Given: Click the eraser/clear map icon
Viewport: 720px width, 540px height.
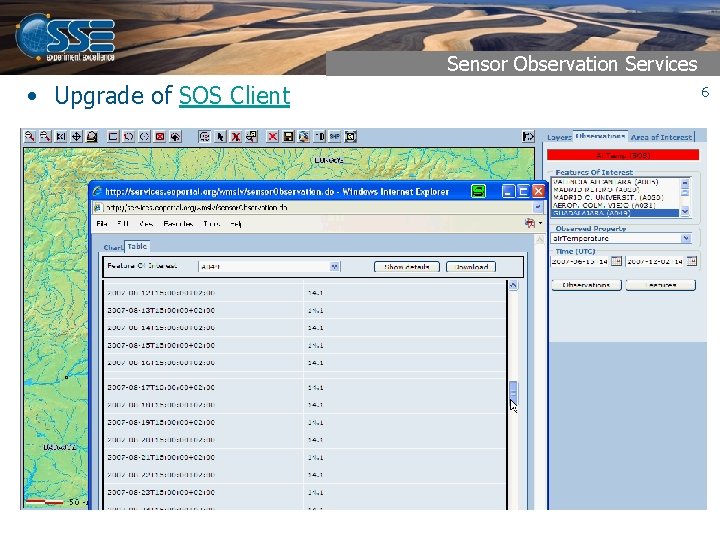Looking at the screenshot, I should (92, 136).
